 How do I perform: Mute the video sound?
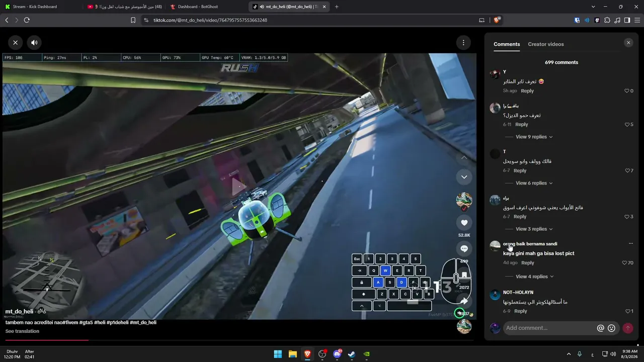(x=34, y=43)
